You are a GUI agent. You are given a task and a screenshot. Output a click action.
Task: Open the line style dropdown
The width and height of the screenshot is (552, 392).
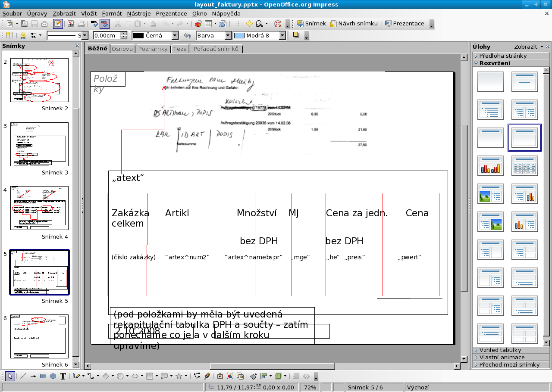[85, 36]
